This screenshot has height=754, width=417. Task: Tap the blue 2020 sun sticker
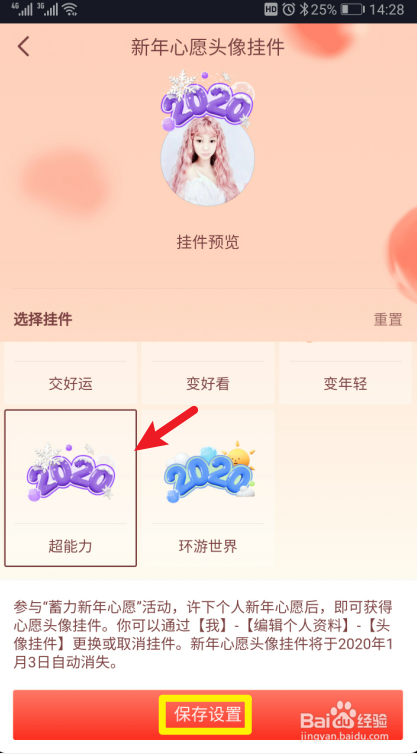tap(208, 470)
